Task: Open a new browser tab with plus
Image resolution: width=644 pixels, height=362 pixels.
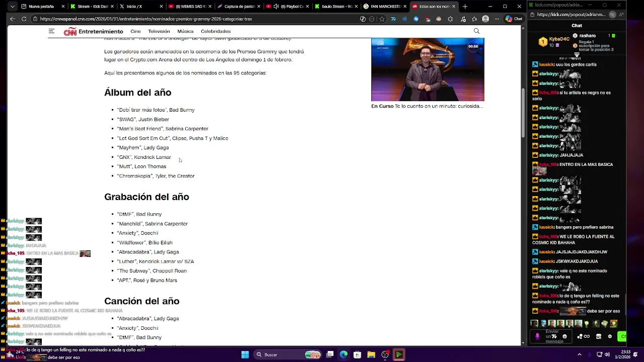Action: click(x=465, y=7)
